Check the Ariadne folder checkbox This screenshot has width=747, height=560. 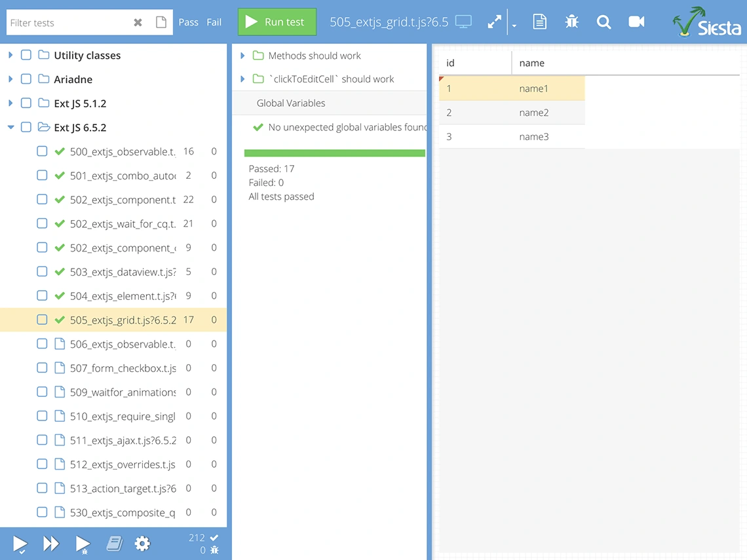pos(26,79)
